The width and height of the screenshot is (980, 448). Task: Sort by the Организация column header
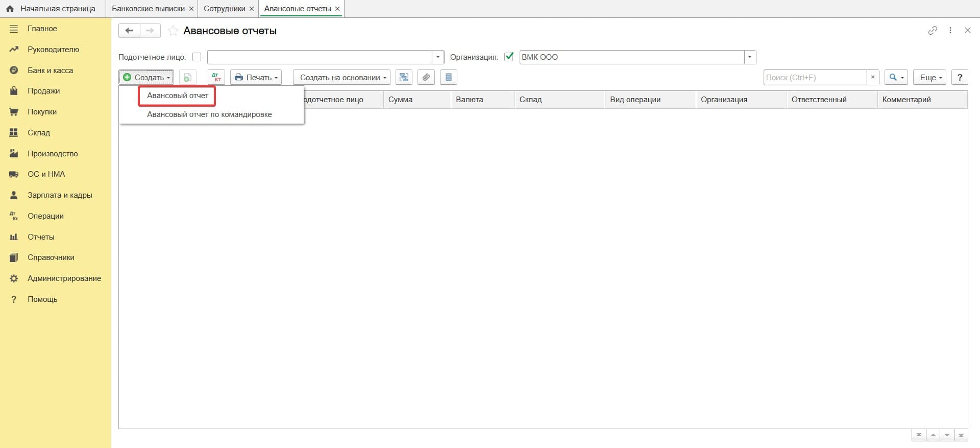tap(742, 100)
